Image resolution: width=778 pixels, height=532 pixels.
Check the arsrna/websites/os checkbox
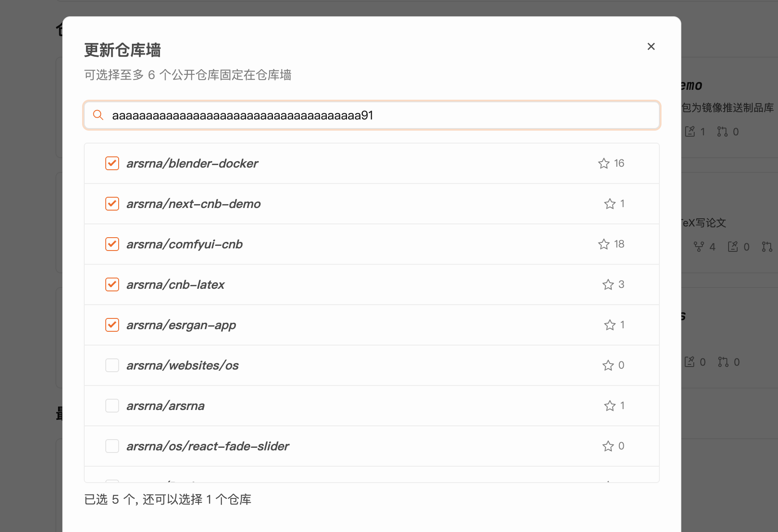(x=112, y=365)
